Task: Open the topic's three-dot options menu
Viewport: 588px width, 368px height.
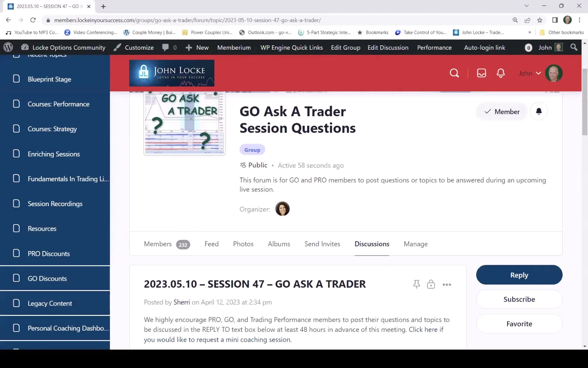Action: point(447,285)
